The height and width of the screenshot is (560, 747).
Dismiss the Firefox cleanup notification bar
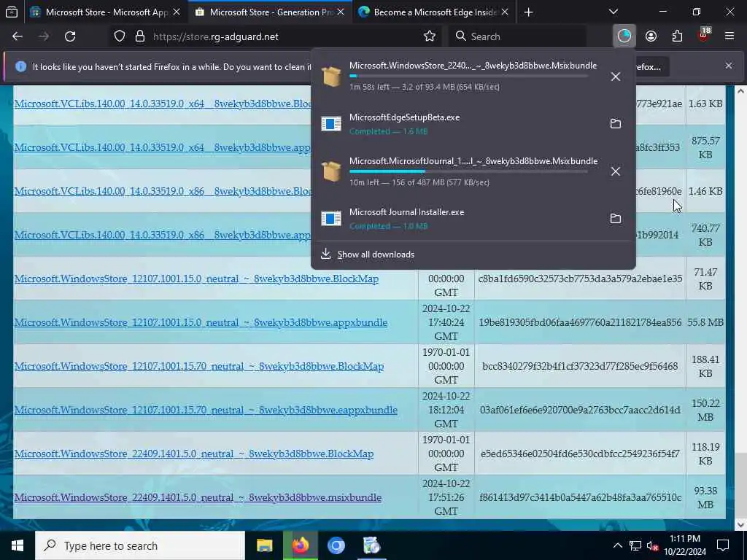pos(729,66)
